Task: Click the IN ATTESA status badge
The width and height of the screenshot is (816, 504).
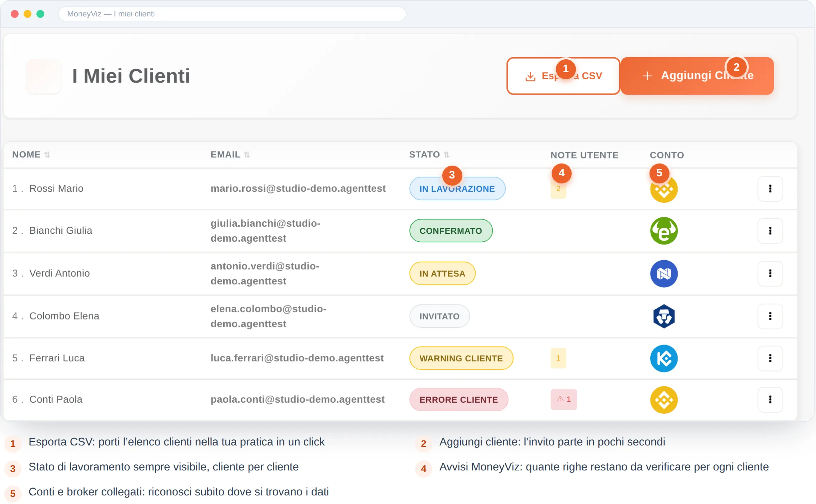Action: tap(442, 273)
